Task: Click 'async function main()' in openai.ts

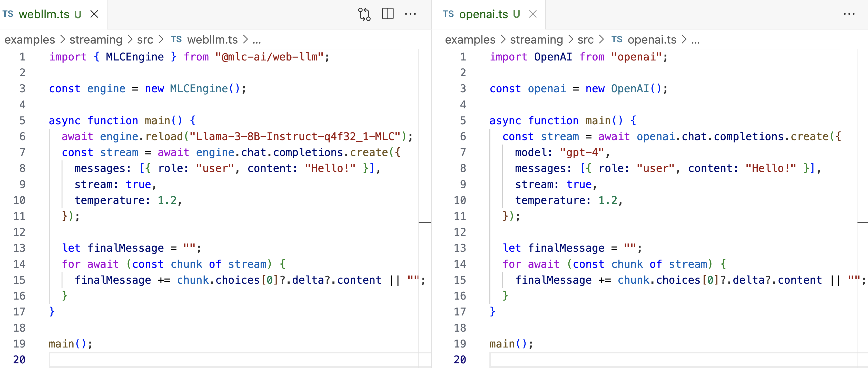Action: 556,121
